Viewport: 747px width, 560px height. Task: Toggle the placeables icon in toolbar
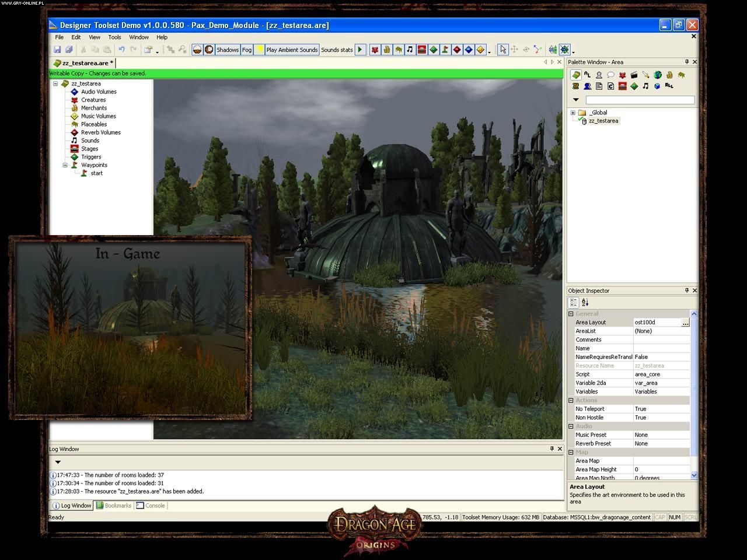click(x=398, y=50)
